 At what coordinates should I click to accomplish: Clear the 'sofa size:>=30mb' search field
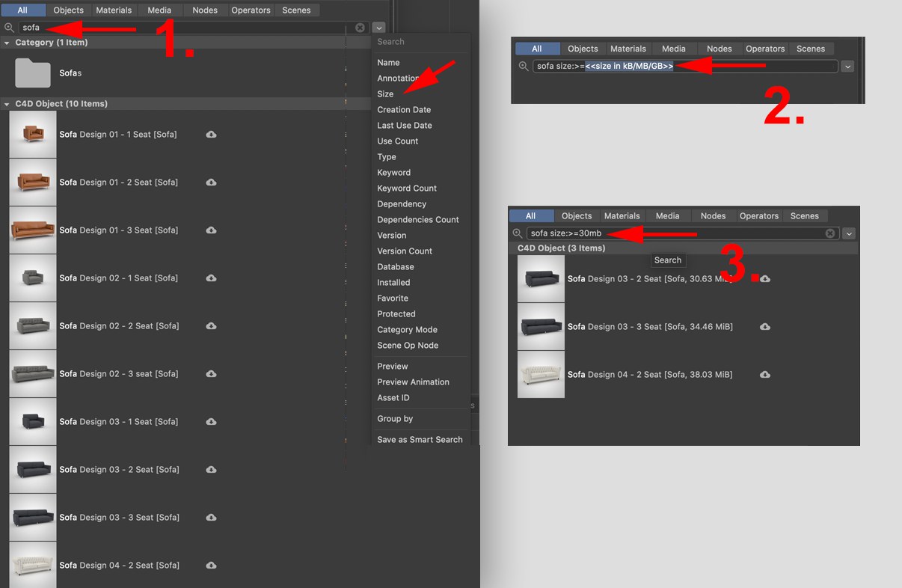pos(829,233)
